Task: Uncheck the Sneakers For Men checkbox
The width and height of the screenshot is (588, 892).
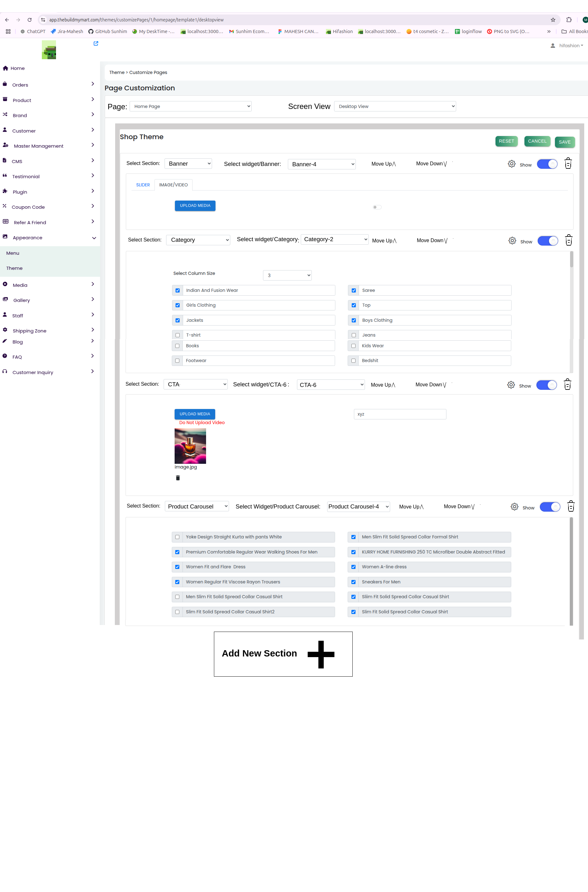Action: pos(353,582)
